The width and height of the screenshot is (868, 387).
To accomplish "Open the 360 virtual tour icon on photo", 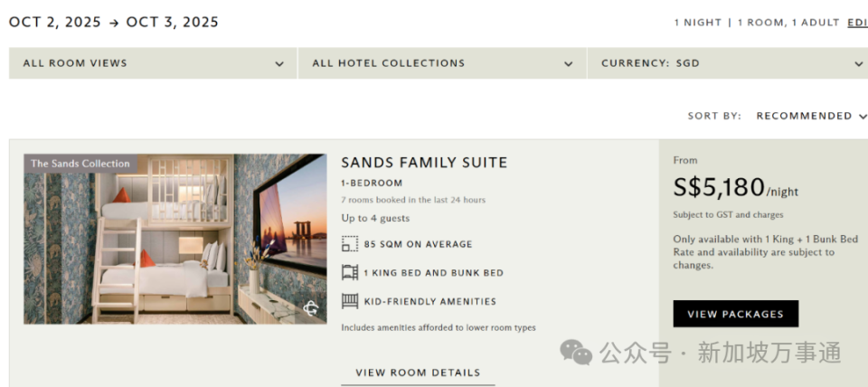I will coord(311,308).
